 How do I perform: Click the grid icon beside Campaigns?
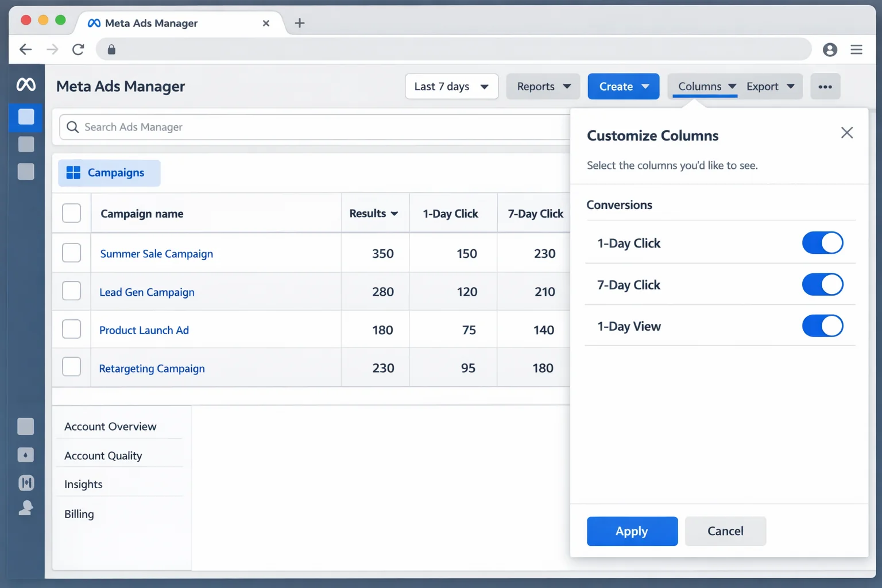(73, 172)
